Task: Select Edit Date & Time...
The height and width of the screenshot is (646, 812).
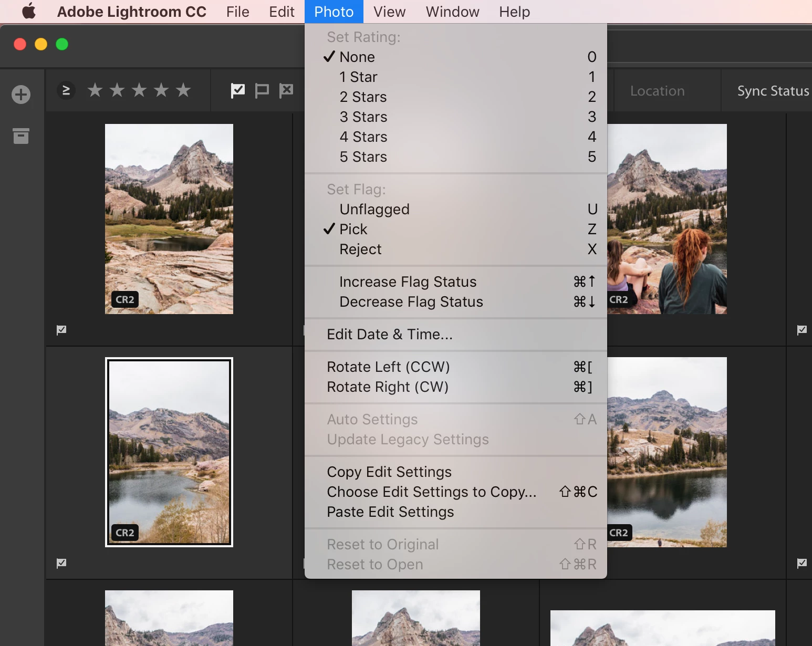Action: [x=456, y=334]
